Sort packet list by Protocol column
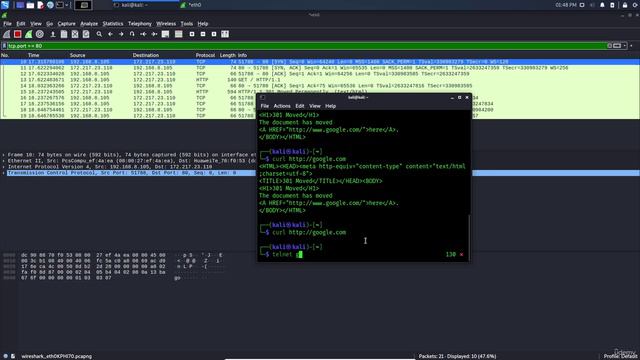 pos(205,55)
